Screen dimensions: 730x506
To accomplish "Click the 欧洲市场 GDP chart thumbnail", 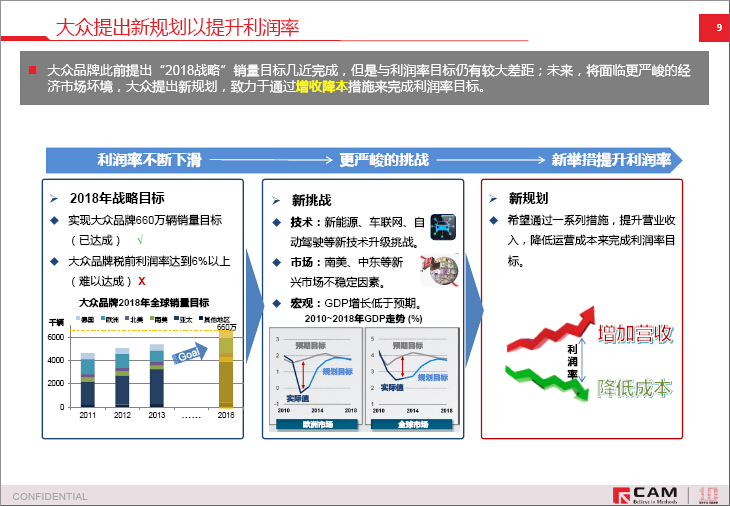I will 316,374.
